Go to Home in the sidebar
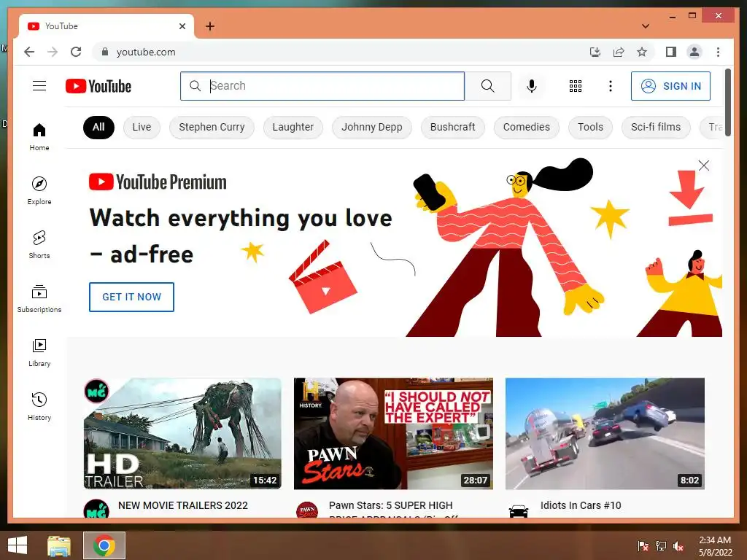The width and height of the screenshot is (747, 560). [39, 137]
